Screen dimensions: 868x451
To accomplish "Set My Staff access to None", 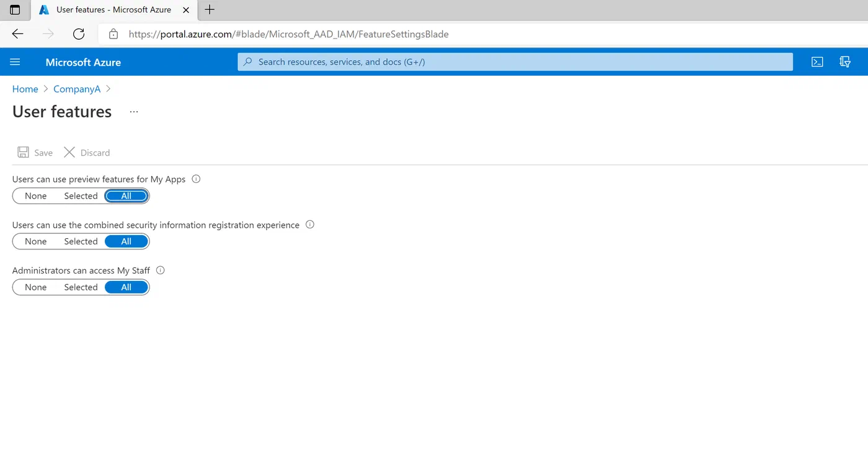I will 36,287.
